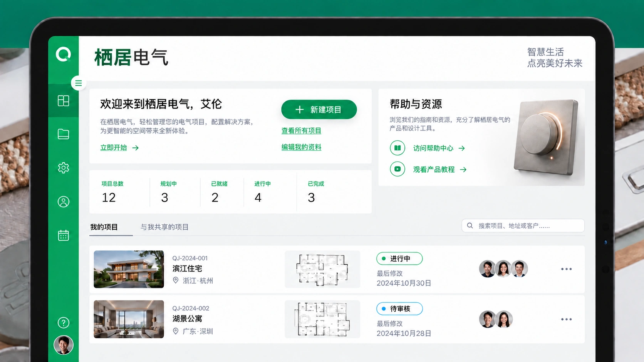Select the 已就绪 2 statistic
The image size is (644, 362).
219,192
